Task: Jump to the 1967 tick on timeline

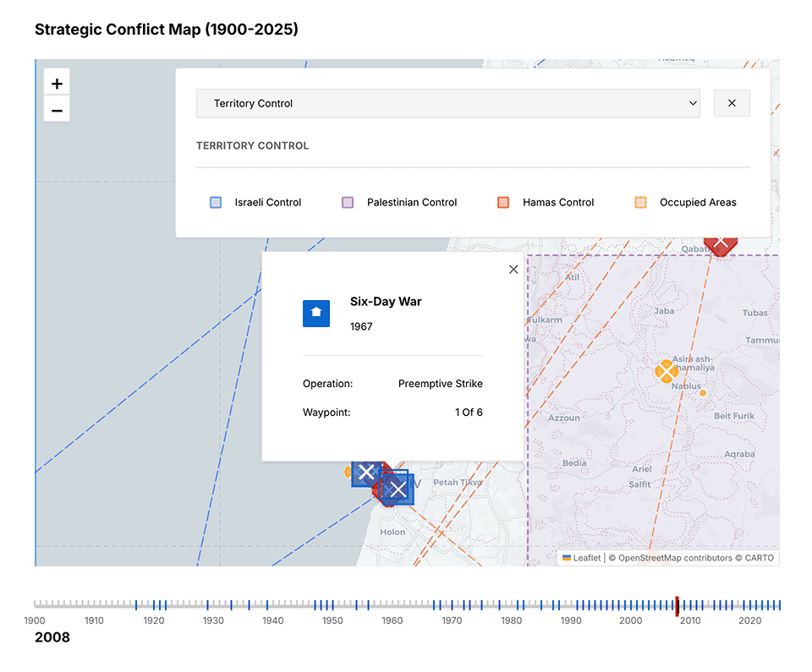Action: tap(434, 605)
